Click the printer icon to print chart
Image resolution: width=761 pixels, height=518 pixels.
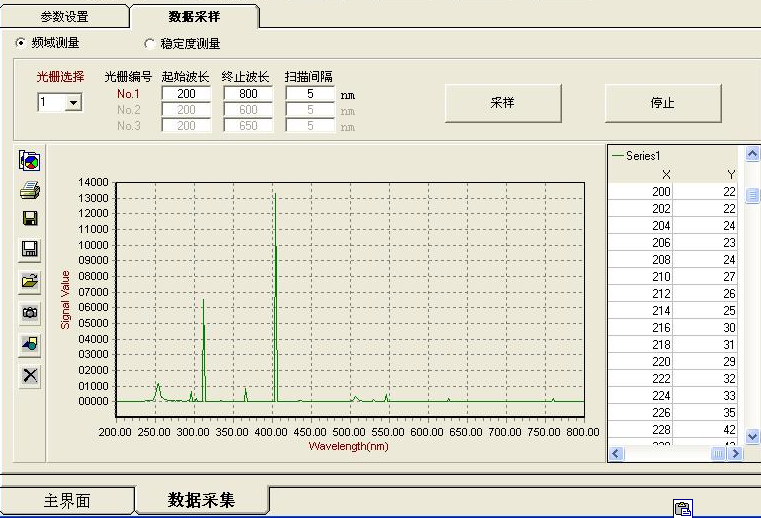pos(30,190)
